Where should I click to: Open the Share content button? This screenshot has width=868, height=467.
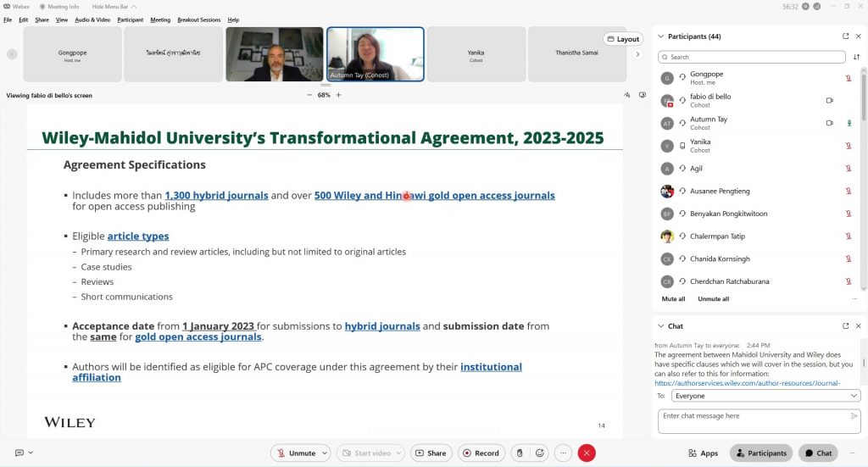click(x=431, y=453)
